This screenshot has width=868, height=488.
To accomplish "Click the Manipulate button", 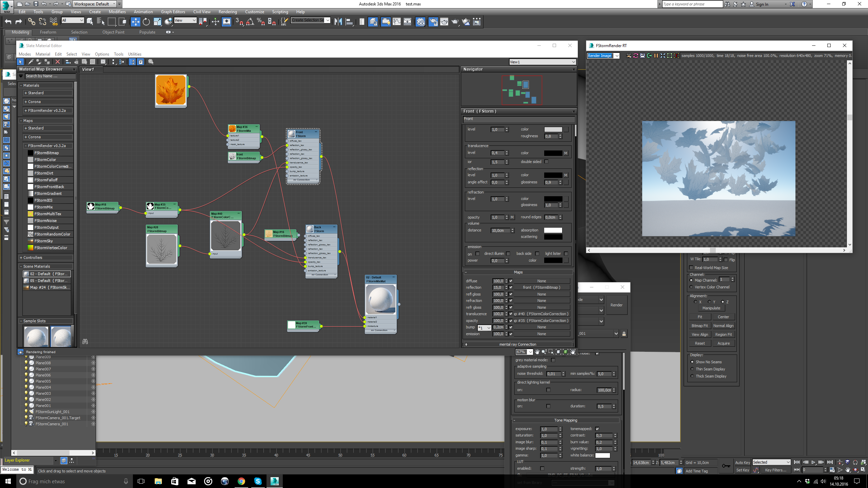I will (711, 308).
